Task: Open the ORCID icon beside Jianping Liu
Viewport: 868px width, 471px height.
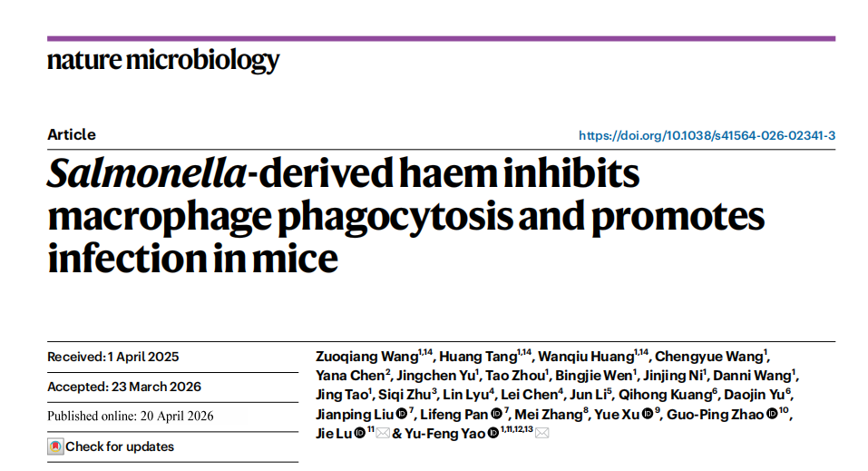Action: [401, 413]
